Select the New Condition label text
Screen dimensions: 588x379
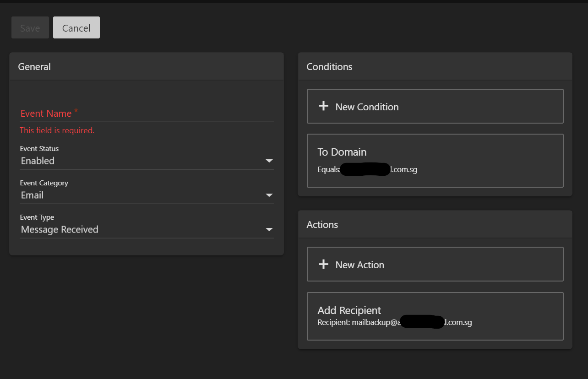pos(367,107)
